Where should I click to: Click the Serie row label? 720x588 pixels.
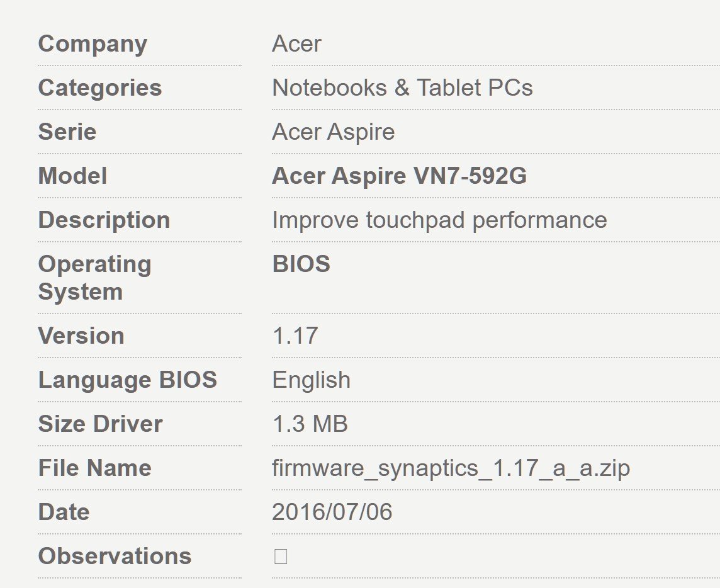[x=67, y=132]
